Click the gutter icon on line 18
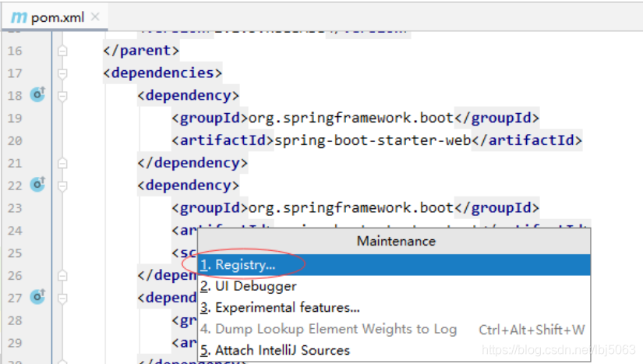The height and width of the screenshot is (364, 643). pos(37,94)
